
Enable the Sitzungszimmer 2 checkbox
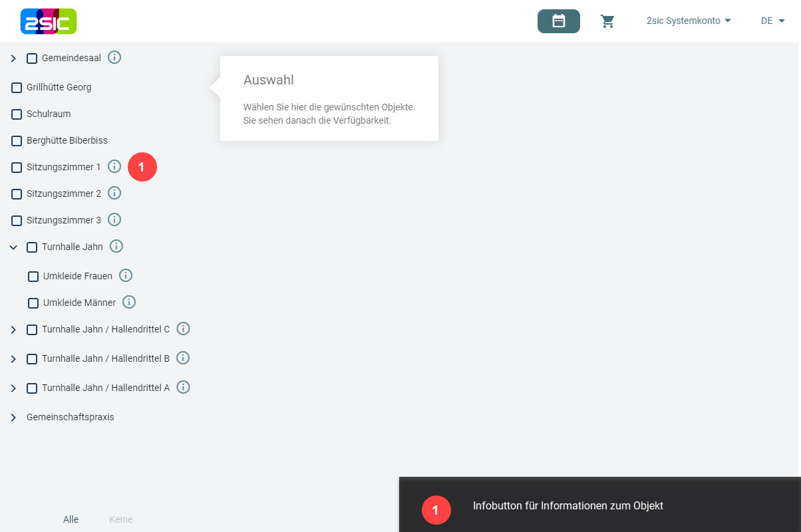pos(17,194)
